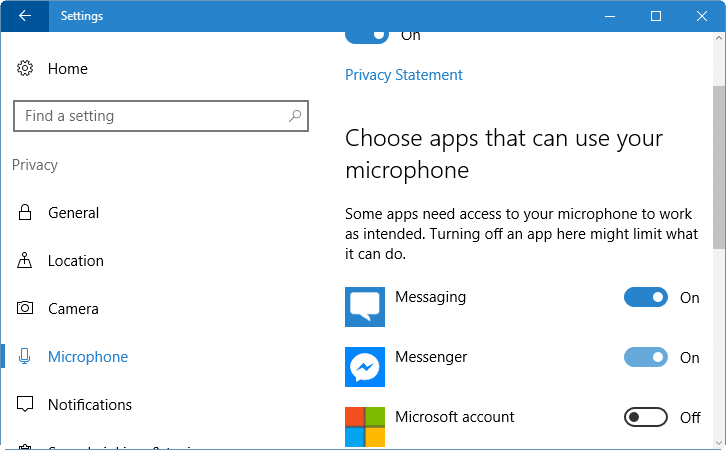Screen dimensions: 726x450
Task: Click the search magnifier icon
Action: (295, 116)
